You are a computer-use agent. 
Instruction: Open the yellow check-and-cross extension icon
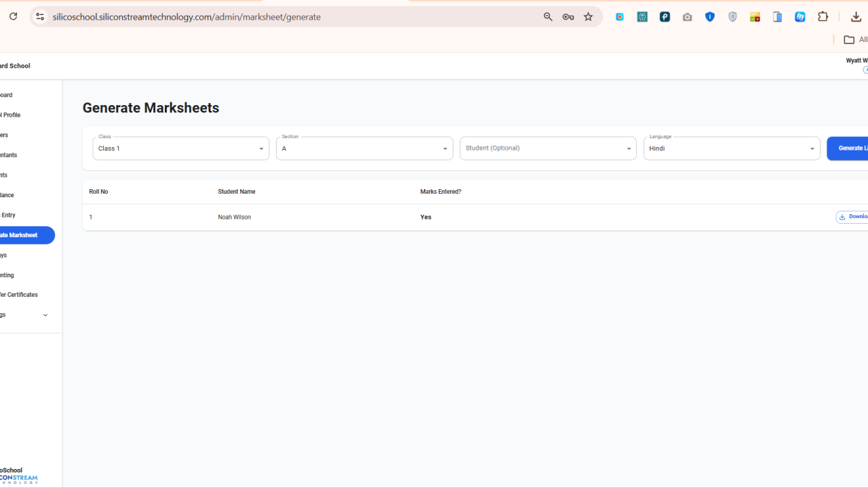coord(755,17)
